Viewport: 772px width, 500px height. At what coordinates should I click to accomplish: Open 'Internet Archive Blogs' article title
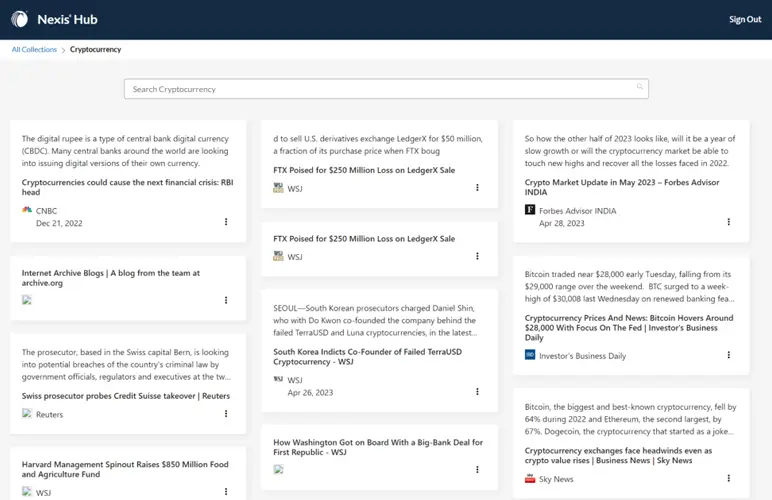tap(111, 278)
